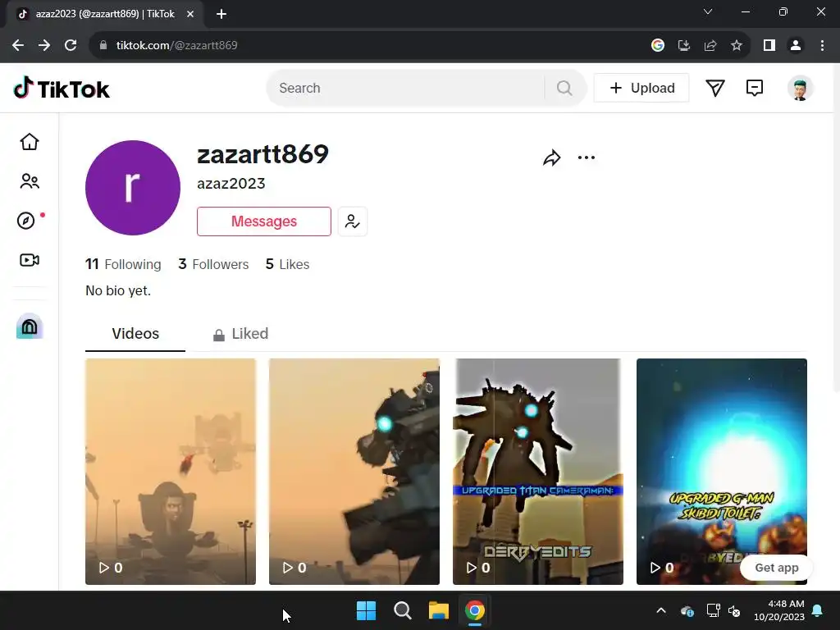Open the second video with cameraman robot
This screenshot has height=630, width=840.
[354, 472]
